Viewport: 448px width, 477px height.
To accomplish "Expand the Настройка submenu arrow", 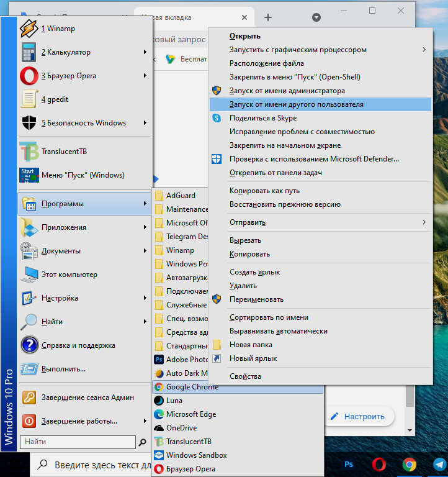I will (x=145, y=298).
